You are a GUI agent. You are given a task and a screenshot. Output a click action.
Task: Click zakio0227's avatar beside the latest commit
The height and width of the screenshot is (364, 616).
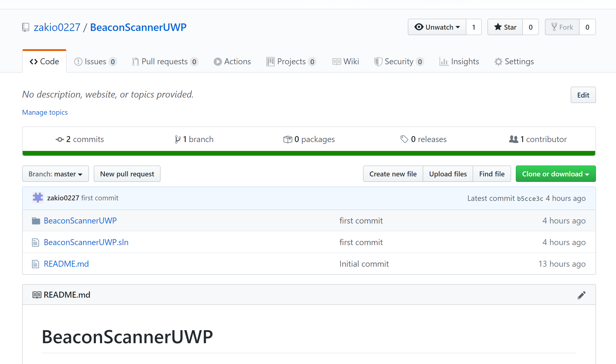pos(38,198)
